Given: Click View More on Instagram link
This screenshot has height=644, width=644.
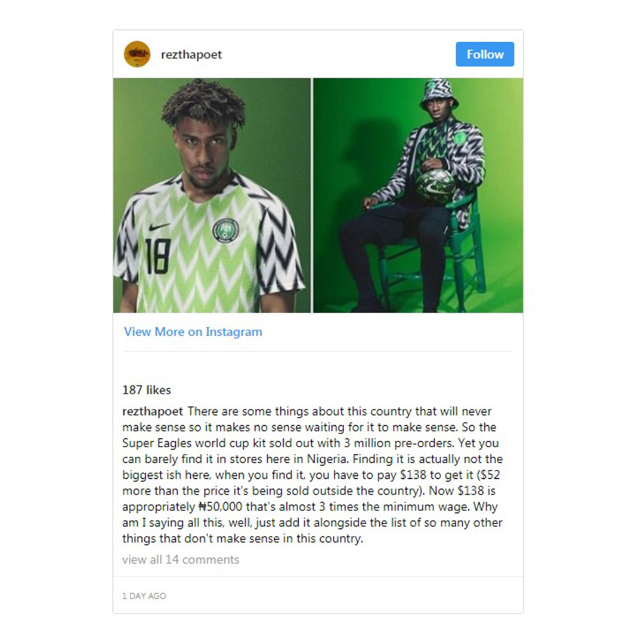Looking at the screenshot, I should tap(193, 332).
